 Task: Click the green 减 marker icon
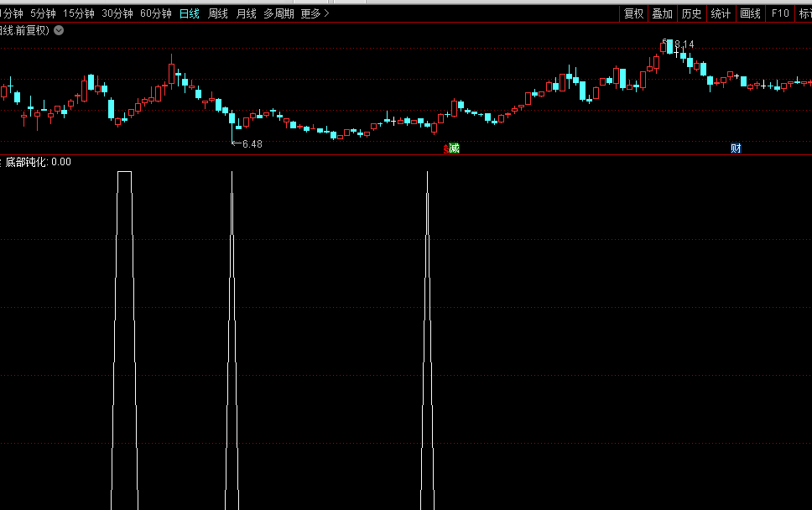point(454,148)
